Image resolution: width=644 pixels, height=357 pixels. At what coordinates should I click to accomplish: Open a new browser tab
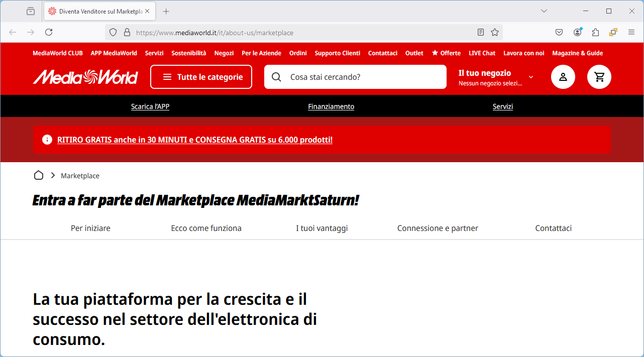click(166, 11)
